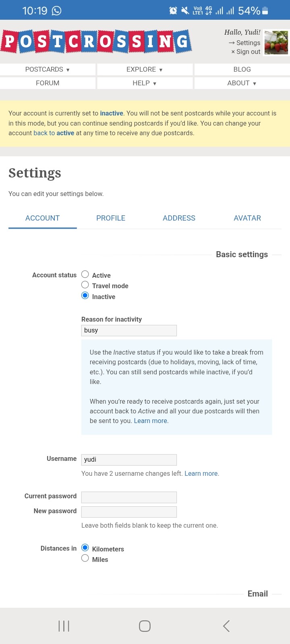This screenshot has height=644, width=290.
Task: Tap the alarm icon in status bar
Action: pos(173,10)
